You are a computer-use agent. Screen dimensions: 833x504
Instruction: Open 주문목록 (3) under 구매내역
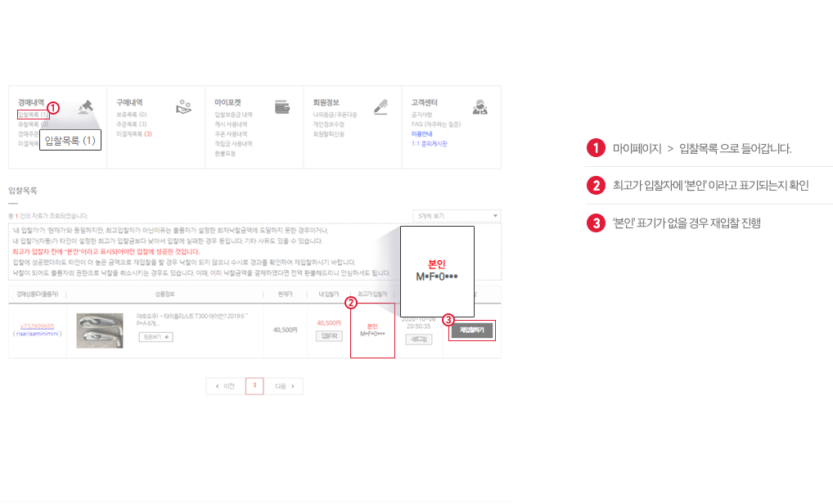(131, 124)
